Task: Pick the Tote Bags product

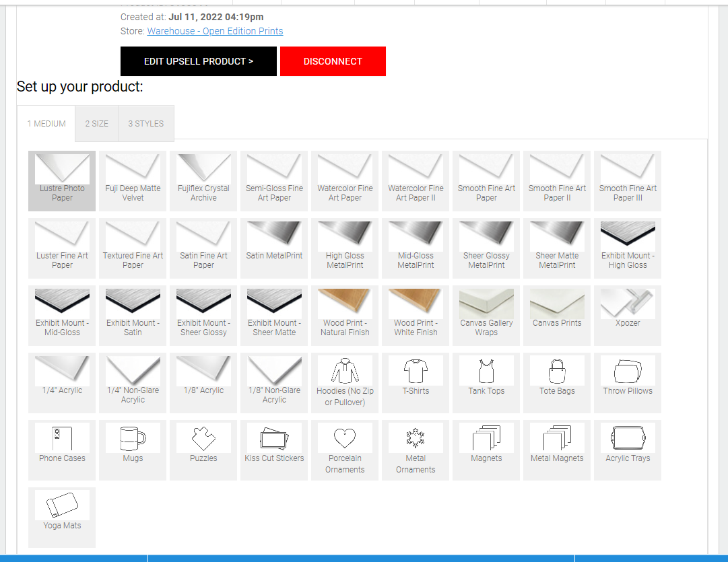Action: (x=557, y=383)
